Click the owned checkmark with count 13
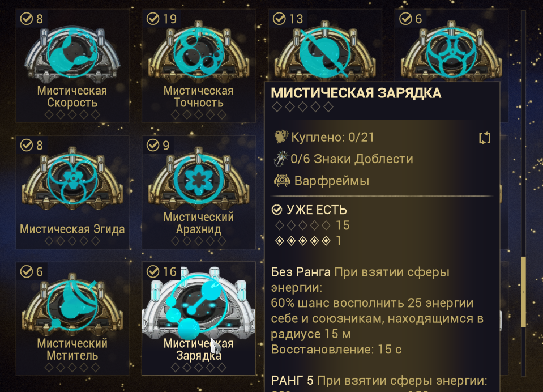 point(279,19)
